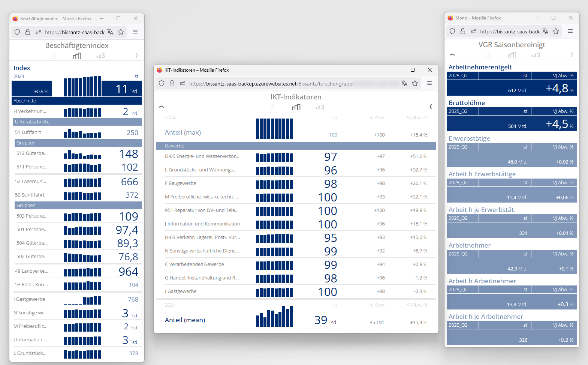
Task: Toggle bar chart view in Beschäftigtenindex window
Action: [77, 56]
